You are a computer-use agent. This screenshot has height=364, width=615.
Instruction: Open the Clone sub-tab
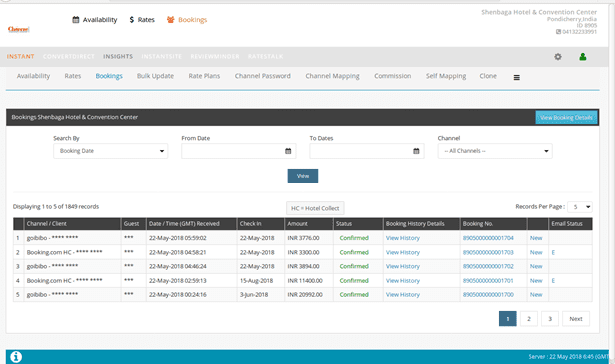pyautogui.click(x=488, y=76)
